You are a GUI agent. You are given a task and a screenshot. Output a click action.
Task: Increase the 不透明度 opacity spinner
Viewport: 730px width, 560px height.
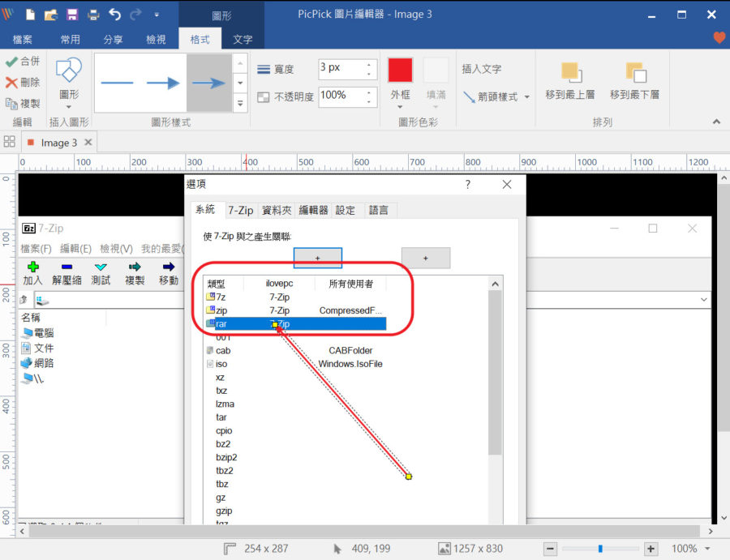[369, 92]
